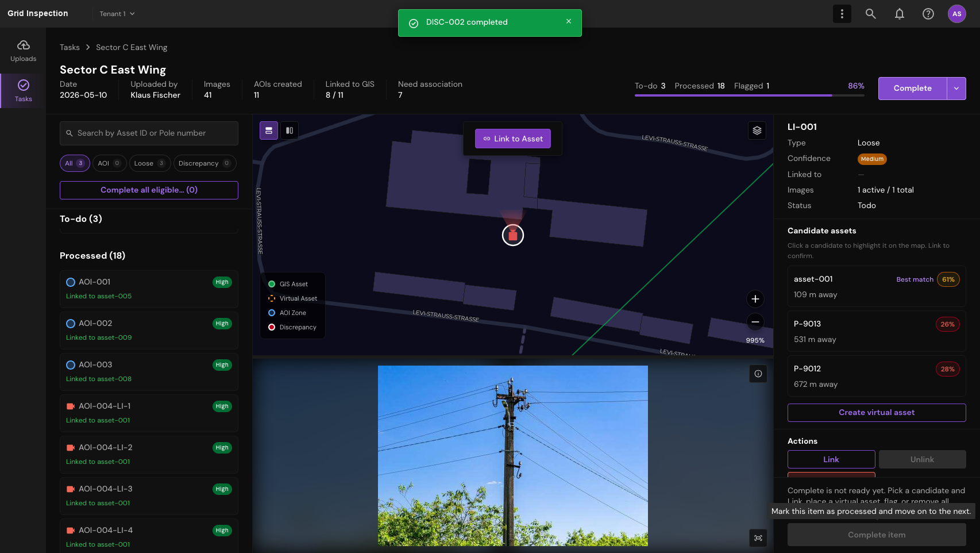Click Link to Asset on the map

pos(513,139)
